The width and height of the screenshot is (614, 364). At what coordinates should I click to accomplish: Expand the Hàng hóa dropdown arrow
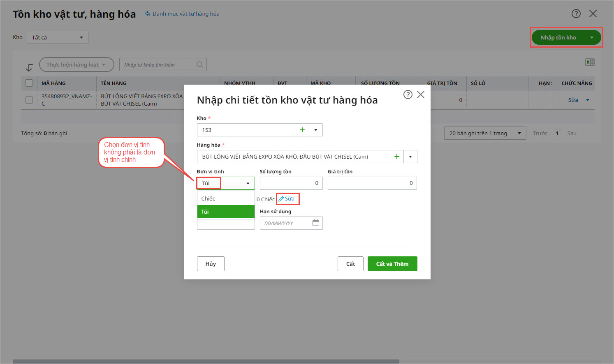click(410, 157)
